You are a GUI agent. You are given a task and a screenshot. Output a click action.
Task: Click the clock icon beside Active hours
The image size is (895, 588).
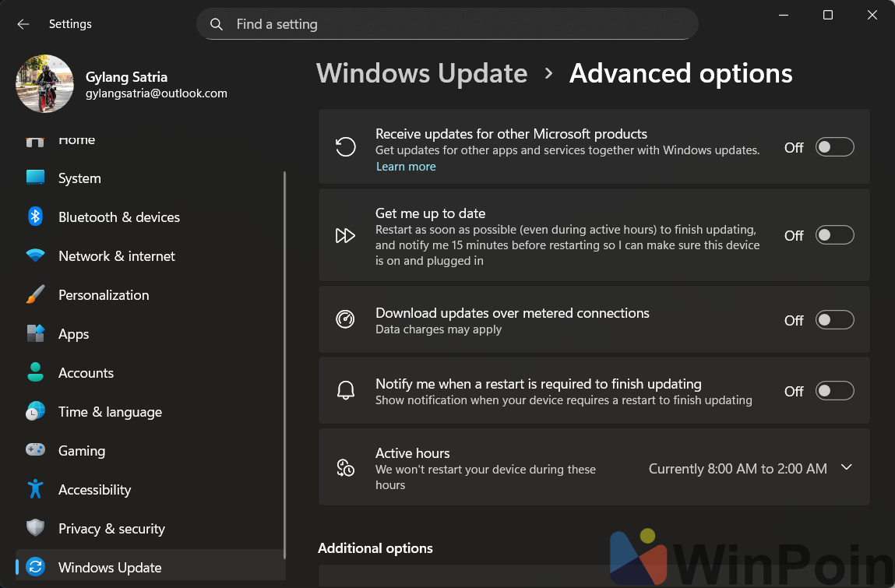(x=345, y=467)
